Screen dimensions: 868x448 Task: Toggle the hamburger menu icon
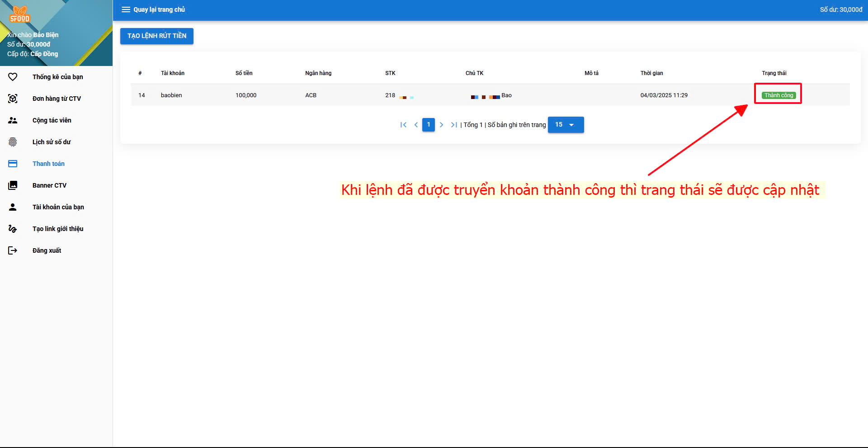click(x=126, y=9)
